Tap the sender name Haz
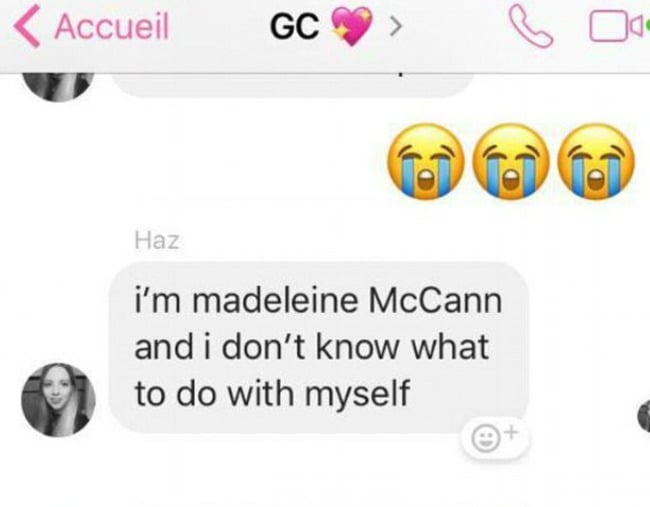The image size is (650, 507). click(157, 241)
